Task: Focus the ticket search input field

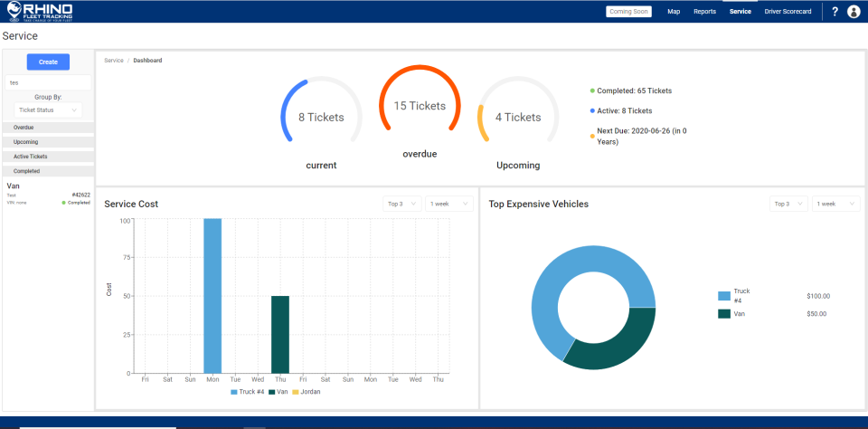Action: point(48,82)
